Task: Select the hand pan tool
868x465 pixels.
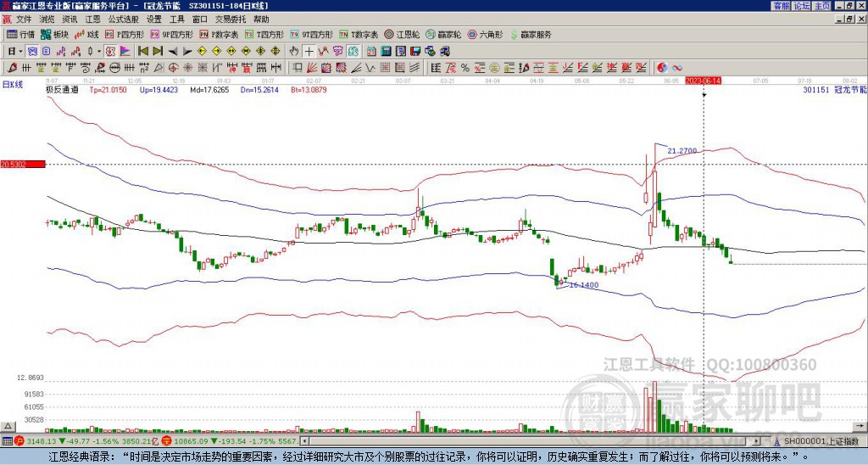Action: (294, 51)
